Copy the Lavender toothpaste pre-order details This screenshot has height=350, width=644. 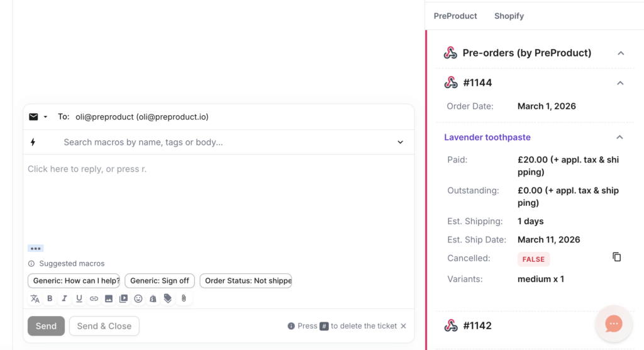[x=617, y=257]
